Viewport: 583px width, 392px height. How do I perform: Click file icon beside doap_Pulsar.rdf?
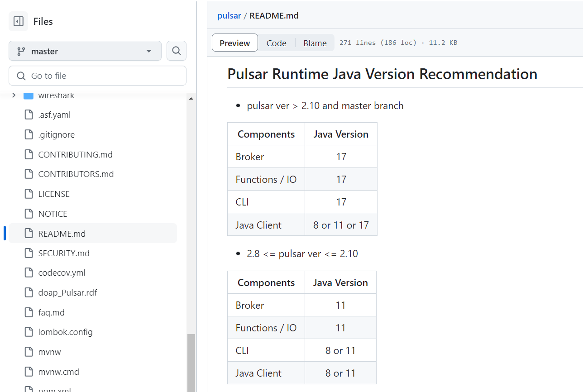coord(29,293)
